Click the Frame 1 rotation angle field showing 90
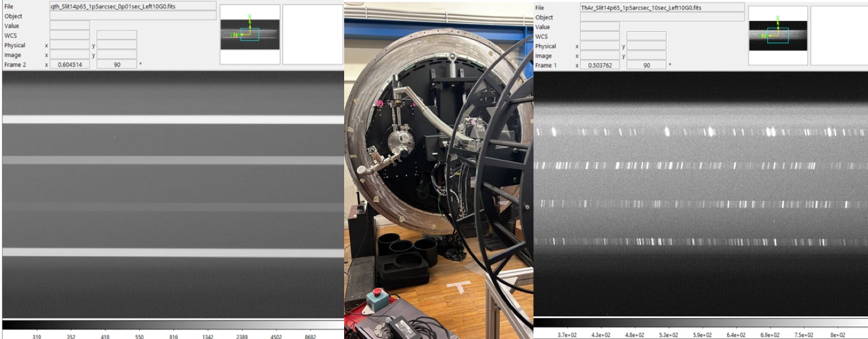This screenshot has height=339, width=868. click(646, 65)
